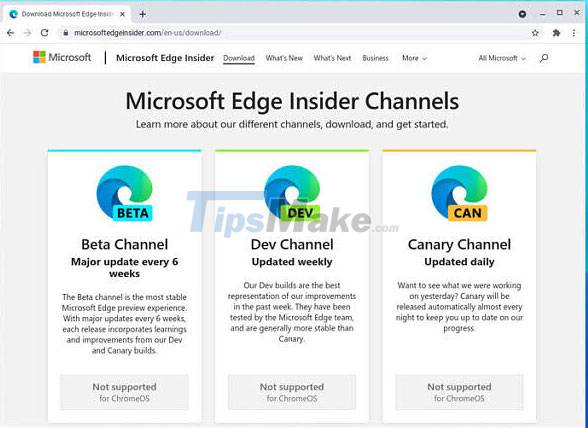Close the Download Microsoft Edge tab
The image size is (588, 428).
click(x=122, y=14)
